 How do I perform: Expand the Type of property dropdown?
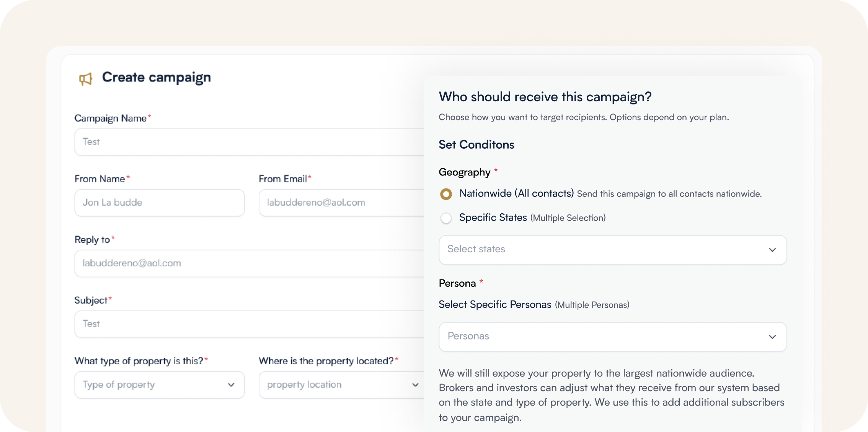153,385
